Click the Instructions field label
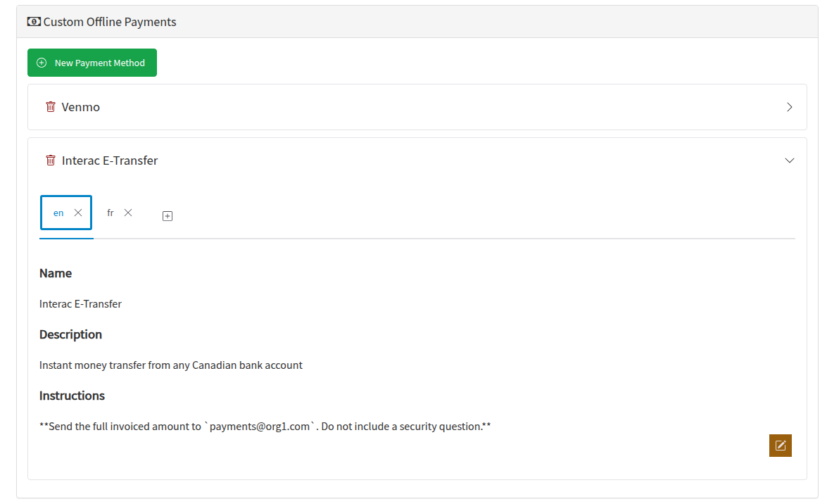This screenshot has height=504, width=827. pyautogui.click(x=72, y=396)
